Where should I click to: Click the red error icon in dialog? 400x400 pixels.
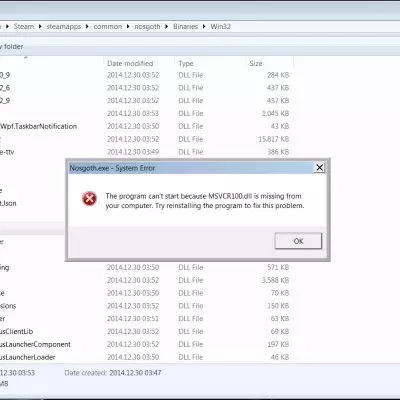pos(89,199)
